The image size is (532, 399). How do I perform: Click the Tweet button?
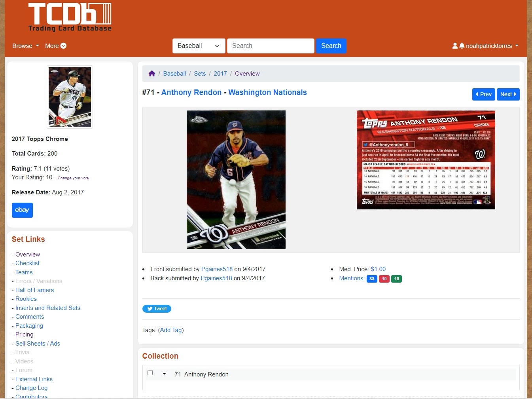click(157, 309)
